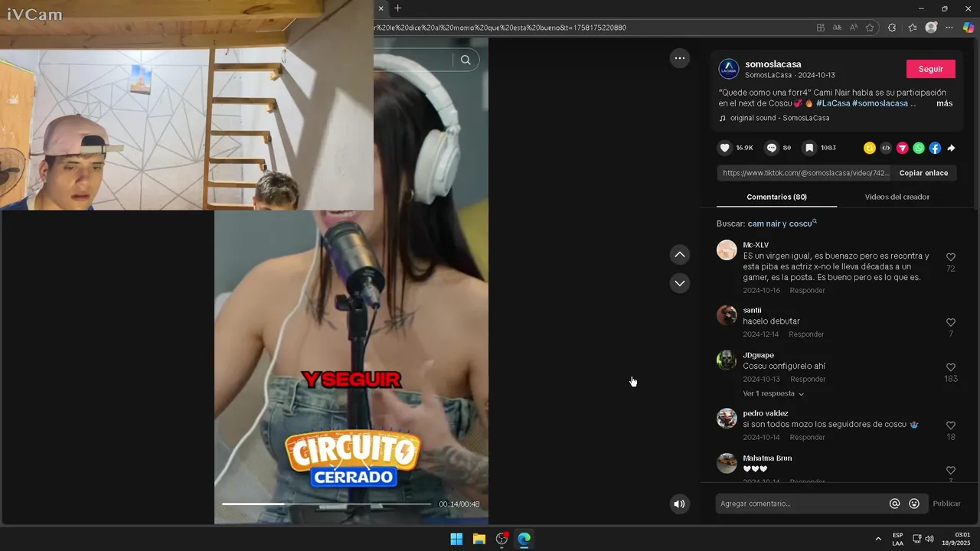980x551 pixels.
Task: Open the Edge Settings and more menu
Action: click(x=949, y=28)
